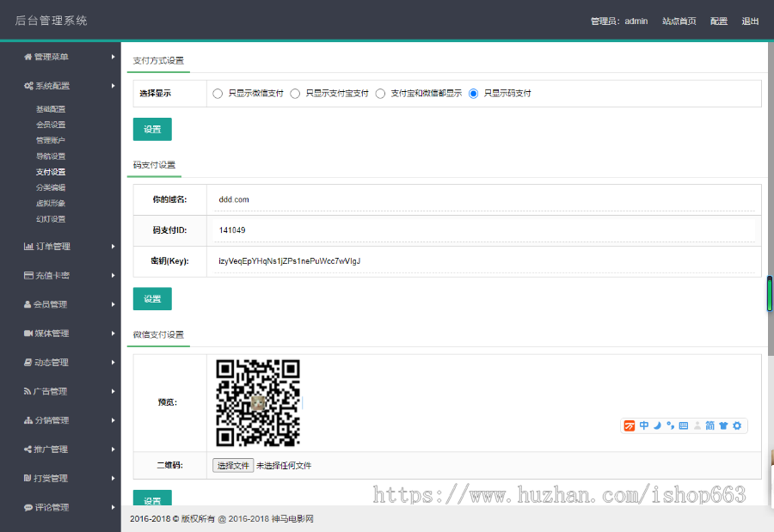The image size is (774, 532).
Task: Open the 虚拟形象 submenu item
Action: pyautogui.click(x=51, y=204)
